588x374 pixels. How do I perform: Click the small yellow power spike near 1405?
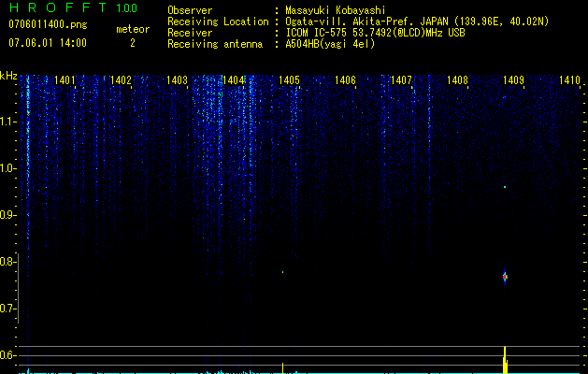tap(282, 368)
